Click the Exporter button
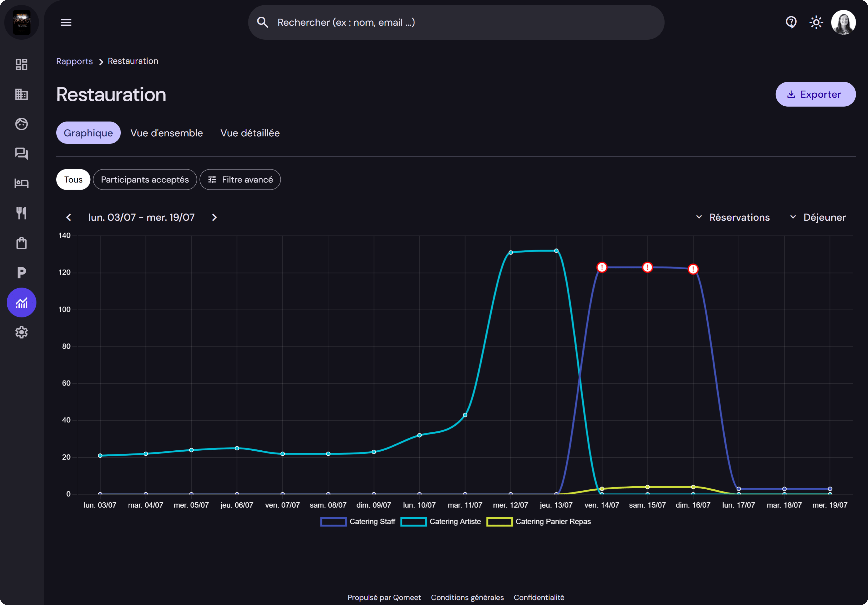868x605 pixels. point(815,94)
